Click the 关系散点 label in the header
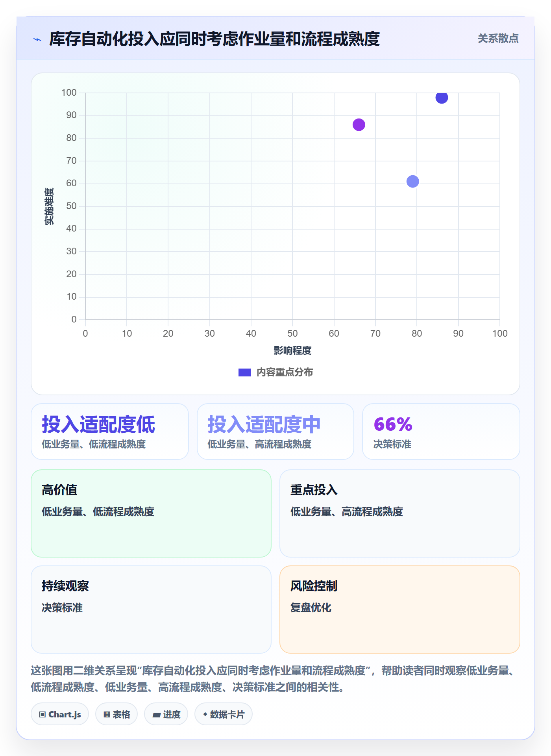 [498, 38]
